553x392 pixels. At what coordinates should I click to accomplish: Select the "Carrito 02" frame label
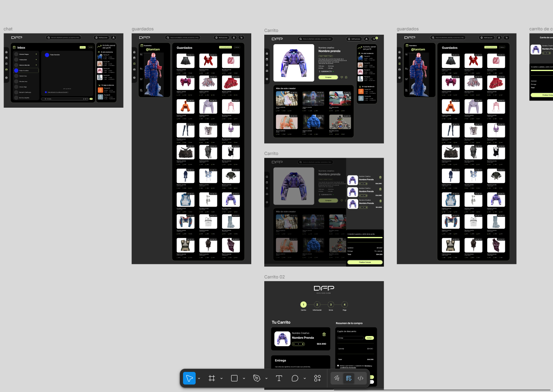274,277
